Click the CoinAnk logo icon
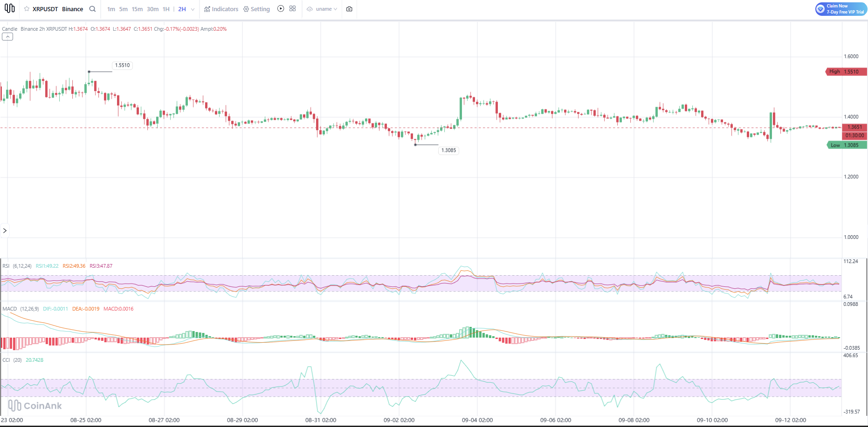Screen dimensions: 868x427 point(9,8)
